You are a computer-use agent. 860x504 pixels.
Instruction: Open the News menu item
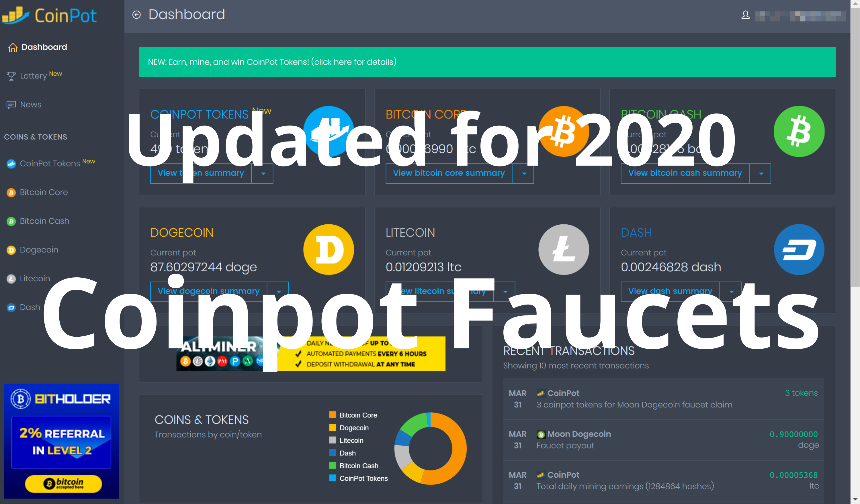(x=31, y=104)
